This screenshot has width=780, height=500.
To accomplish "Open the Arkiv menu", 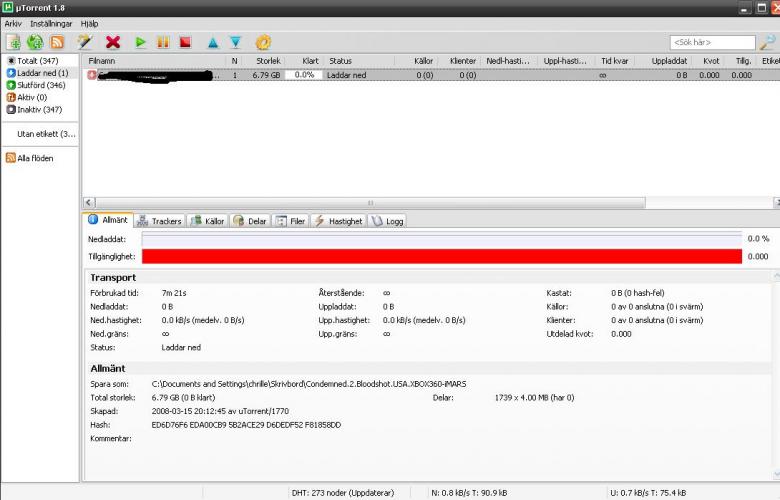I will click(13, 22).
